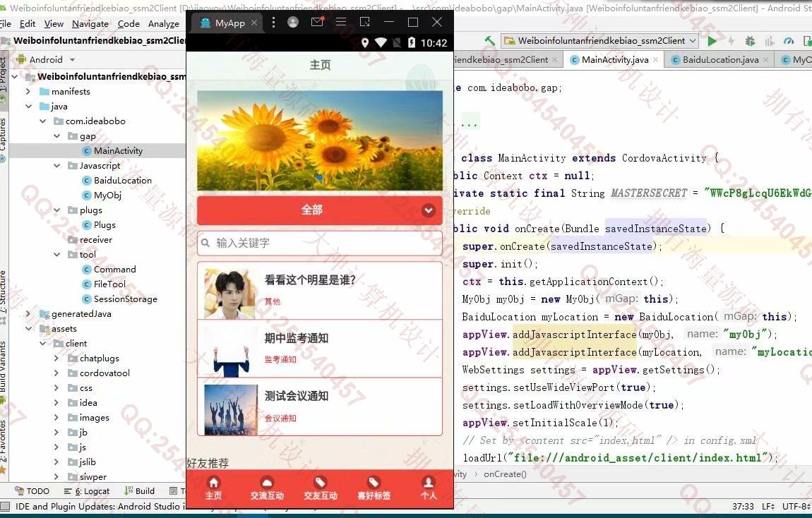Open the Build tool window

(139, 490)
